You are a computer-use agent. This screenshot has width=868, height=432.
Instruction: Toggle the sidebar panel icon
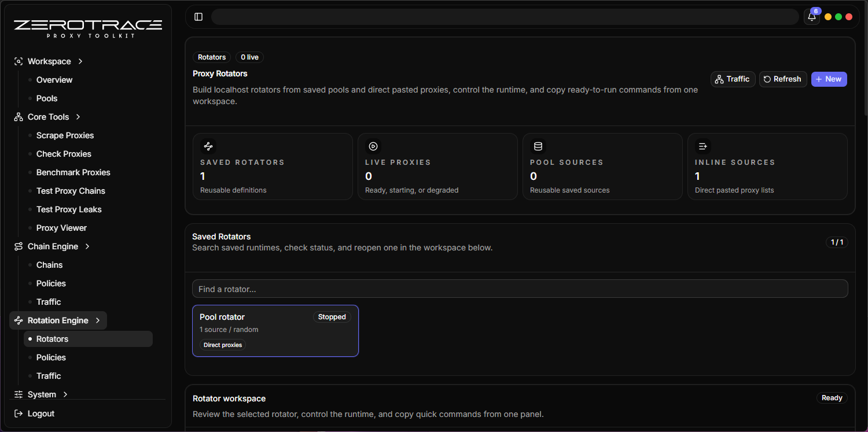[x=198, y=17]
